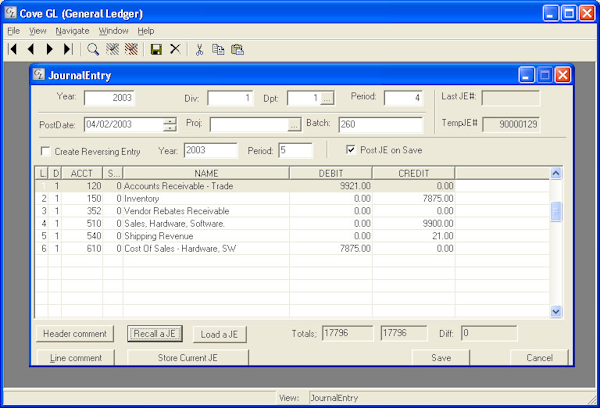
Task: Open the View menu
Action: [x=38, y=31]
